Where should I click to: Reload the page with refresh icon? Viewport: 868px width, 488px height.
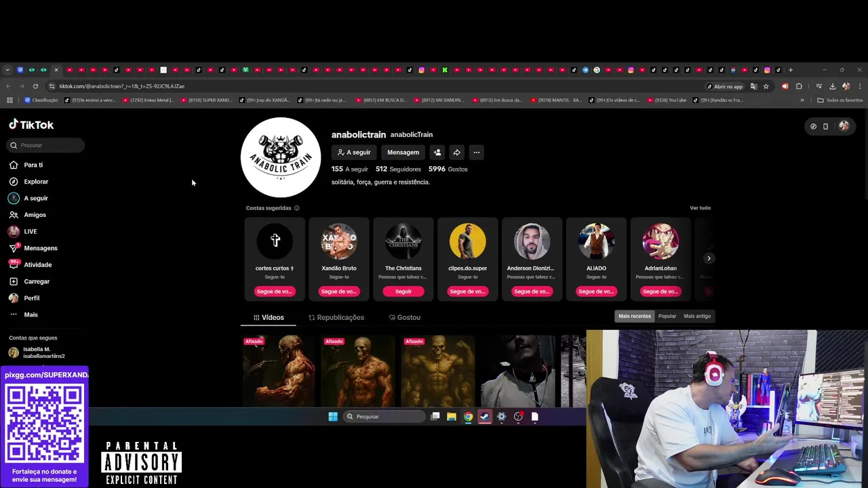[35, 86]
